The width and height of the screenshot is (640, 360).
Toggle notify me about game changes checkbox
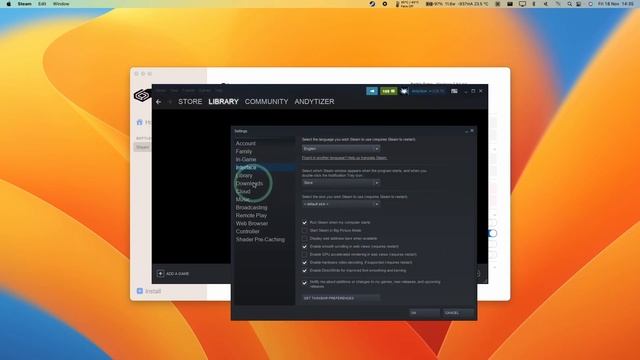(x=304, y=282)
